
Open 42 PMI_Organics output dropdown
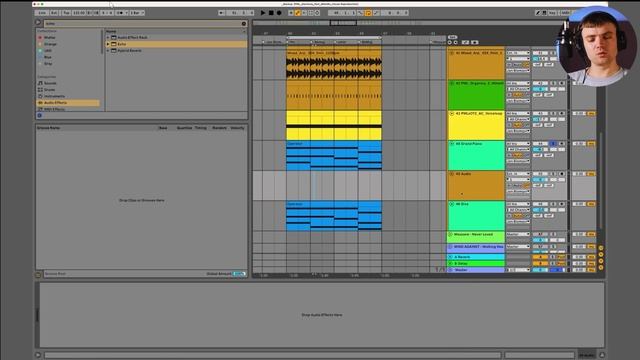(x=518, y=100)
